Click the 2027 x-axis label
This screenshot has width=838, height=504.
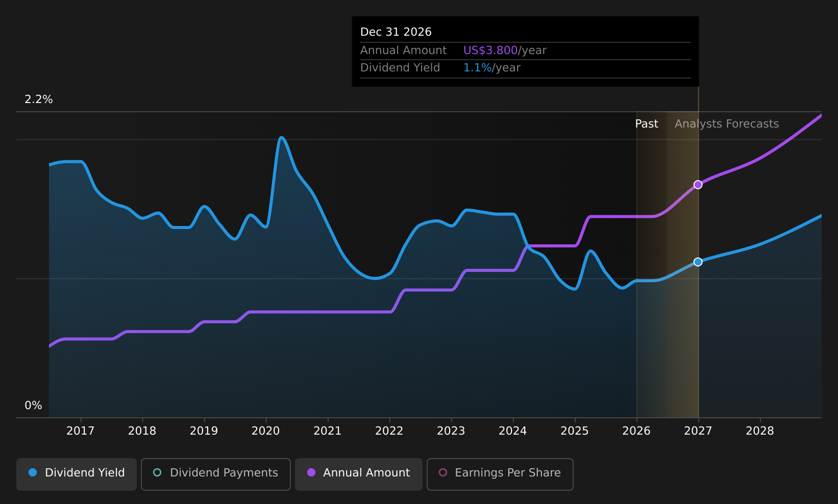698,431
